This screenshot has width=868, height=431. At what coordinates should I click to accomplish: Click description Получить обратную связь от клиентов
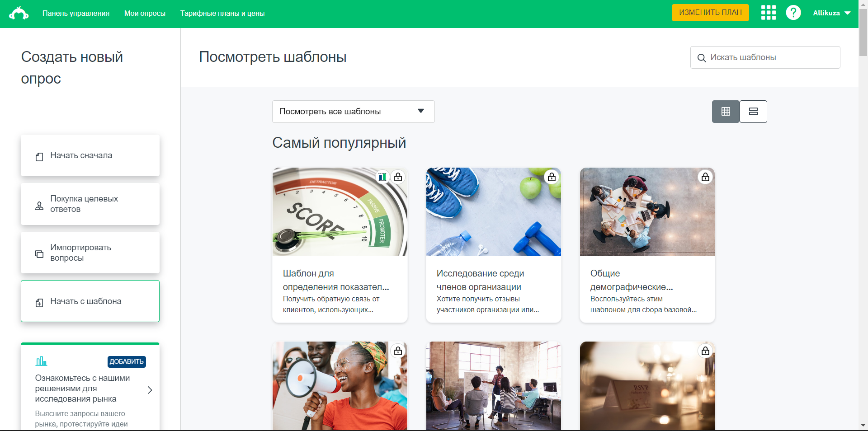point(331,305)
